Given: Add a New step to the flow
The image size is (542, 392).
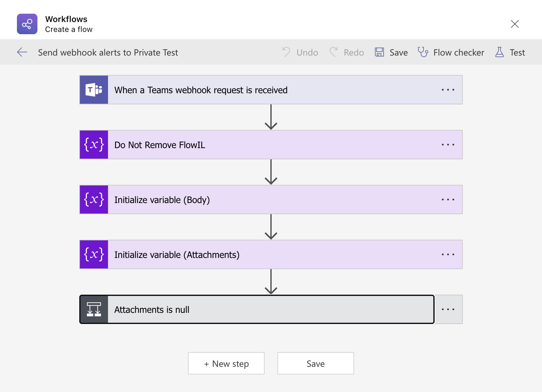Looking at the screenshot, I should coord(226,364).
